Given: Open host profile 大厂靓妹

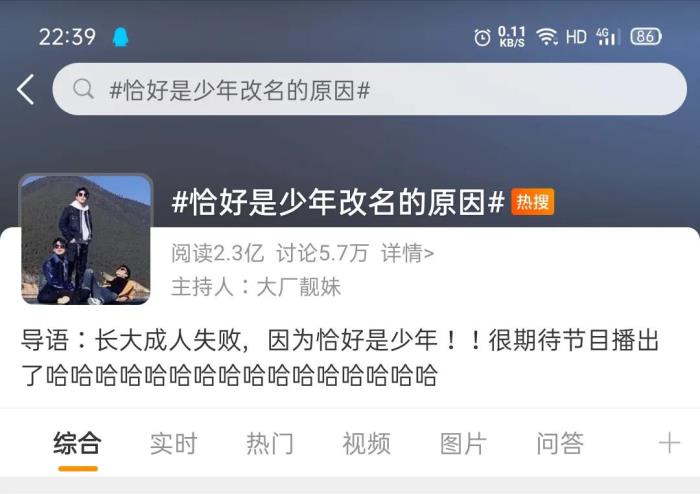Looking at the screenshot, I should click(x=299, y=286).
